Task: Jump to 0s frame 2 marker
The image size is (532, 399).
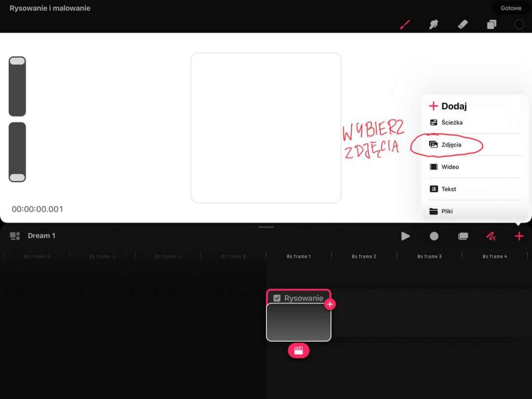Action: 364,257
